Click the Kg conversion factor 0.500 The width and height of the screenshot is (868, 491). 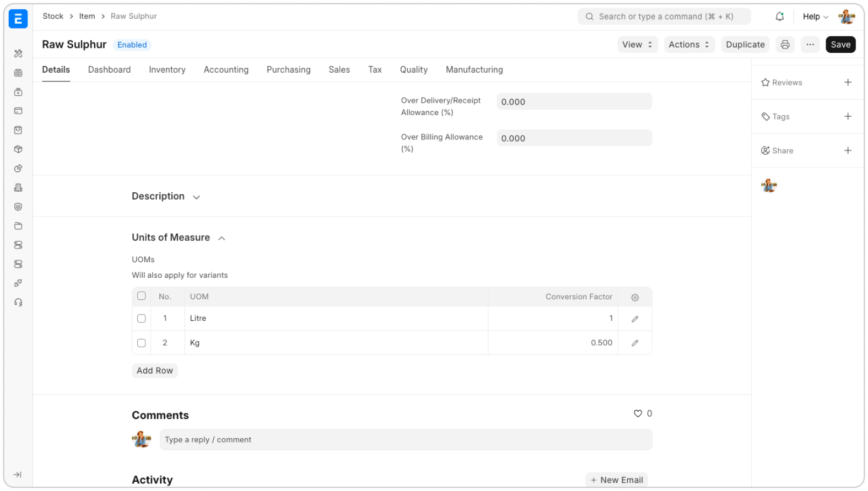coord(601,343)
